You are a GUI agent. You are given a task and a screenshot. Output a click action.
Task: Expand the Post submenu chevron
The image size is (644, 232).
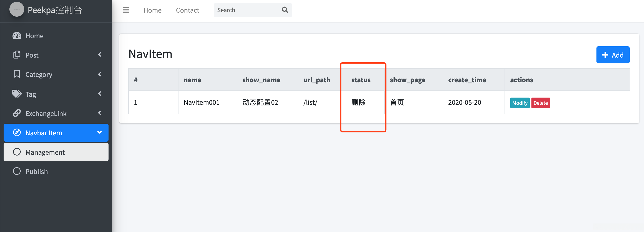[x=100, y=55]
